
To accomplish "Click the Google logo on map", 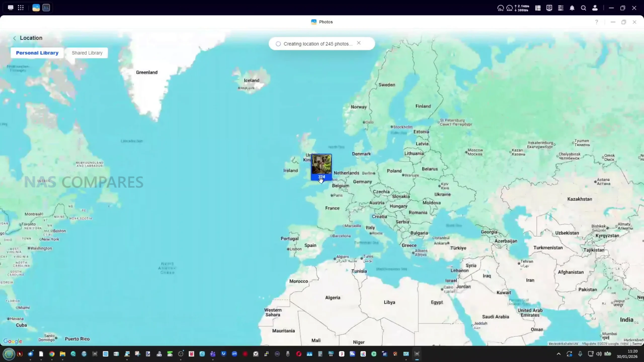I will 13,341.
